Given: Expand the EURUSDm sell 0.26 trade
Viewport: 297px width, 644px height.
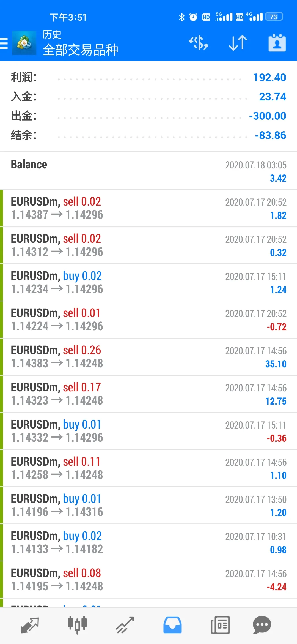Looking at the screenshot, I should [x=148, y=357].
